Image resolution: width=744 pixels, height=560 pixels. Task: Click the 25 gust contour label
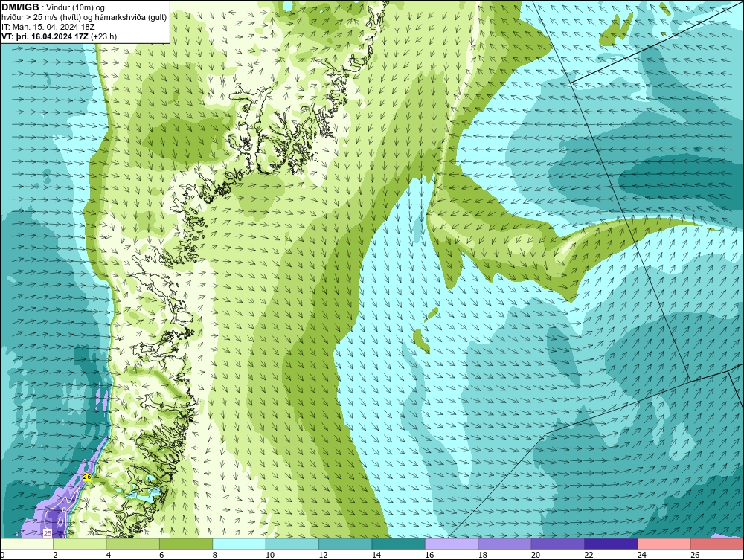coord(48,534)
